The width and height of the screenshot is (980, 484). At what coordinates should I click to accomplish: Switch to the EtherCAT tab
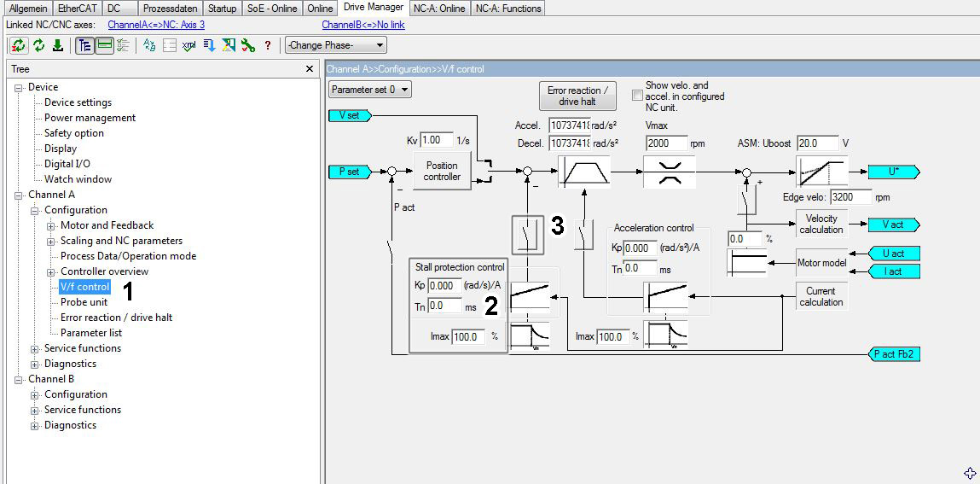point(78,9)
